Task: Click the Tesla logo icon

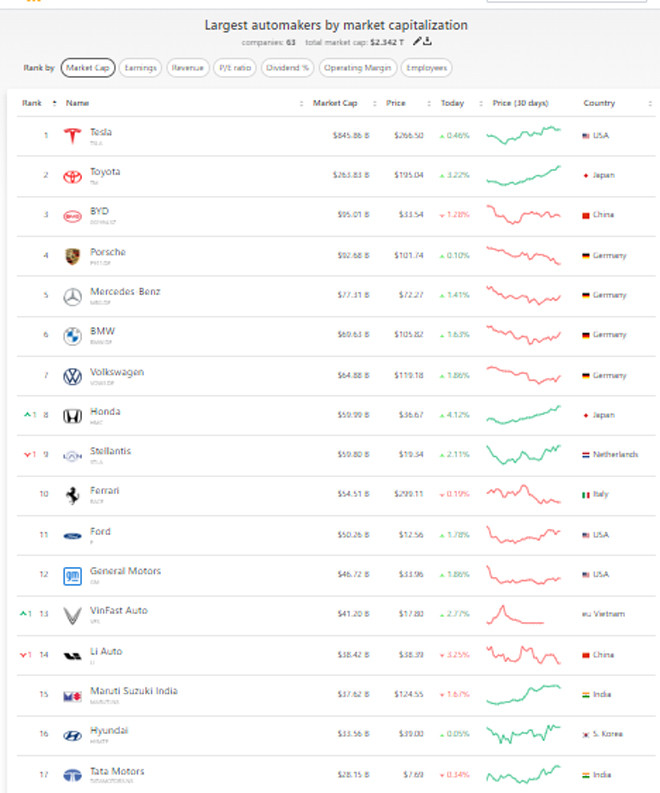Action: click(x=72, y=136)
